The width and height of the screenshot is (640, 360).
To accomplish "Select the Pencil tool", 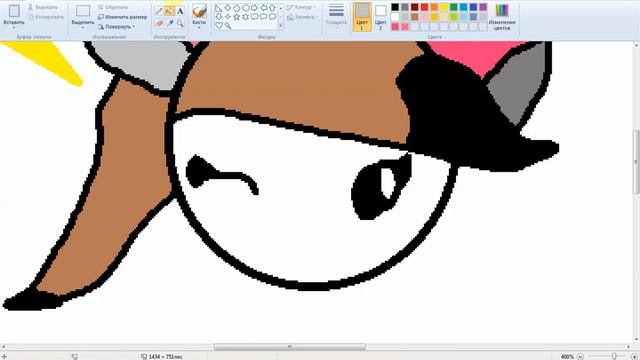I will tap(159, 11).
